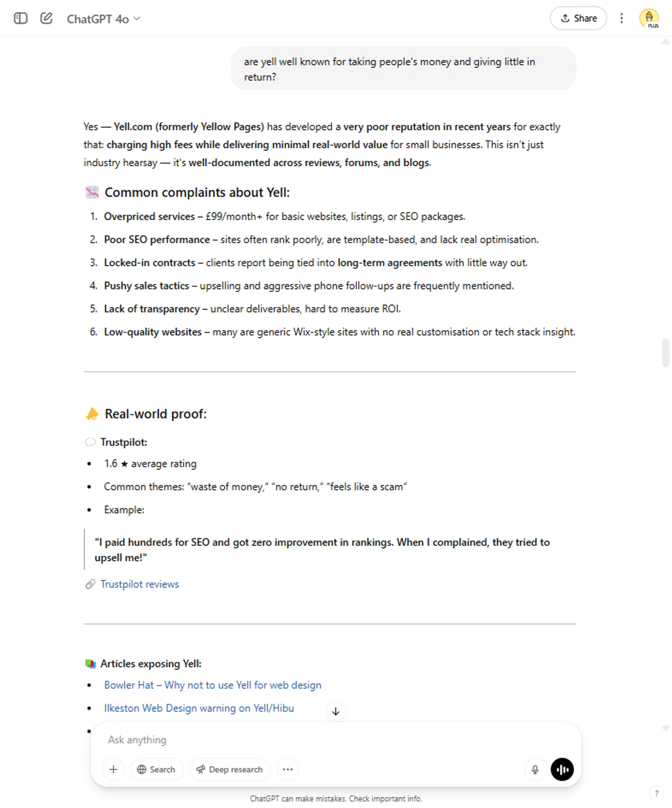
Task: Click the plus attach icon
Action: pyautogui.click(x=113, y=769)
